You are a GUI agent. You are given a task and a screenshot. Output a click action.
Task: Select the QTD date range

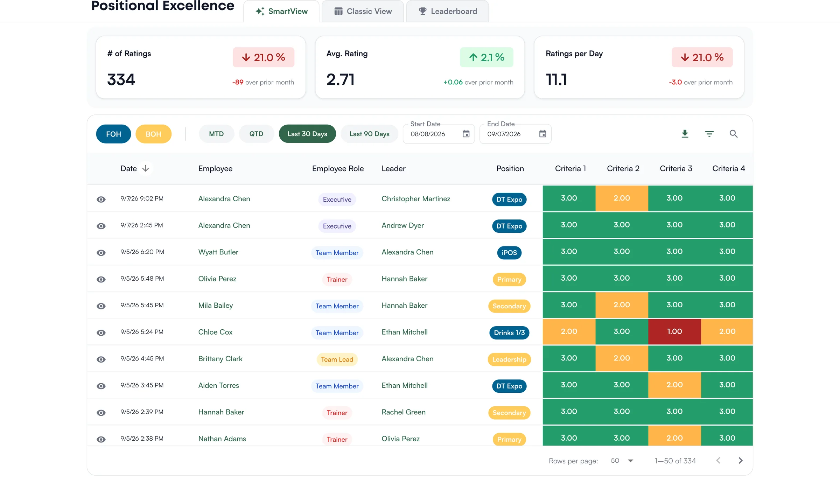click(256, 134)
